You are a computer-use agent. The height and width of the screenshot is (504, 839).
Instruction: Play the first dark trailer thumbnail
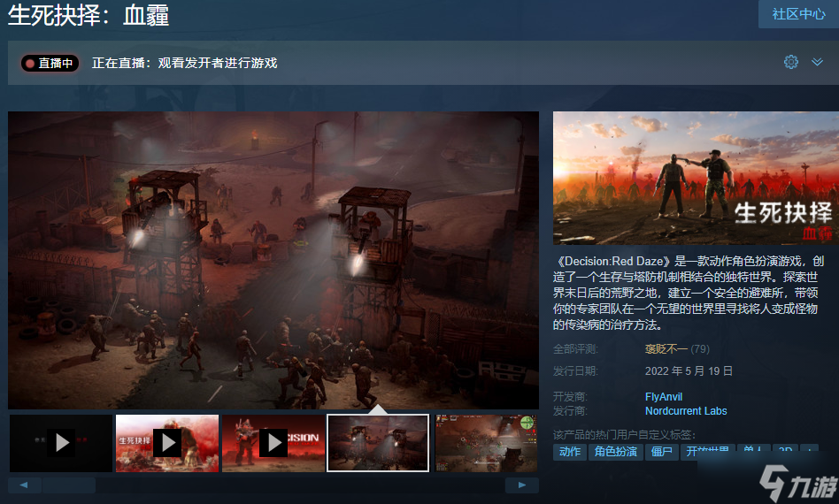(x=61, y=443)
